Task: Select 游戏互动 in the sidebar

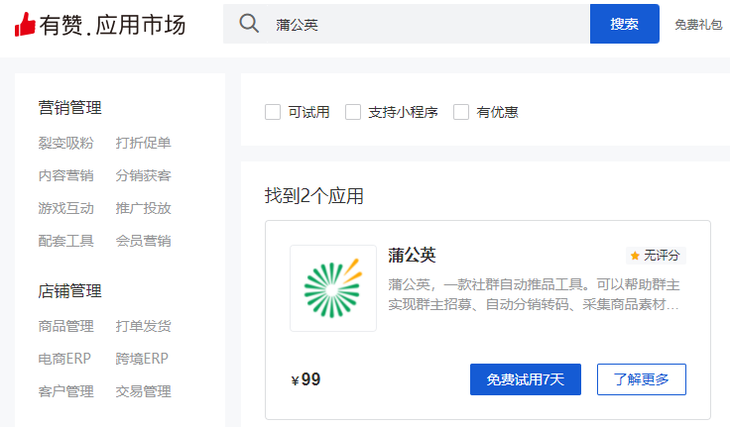Action: pyautogui.click(x=66, y=208)
